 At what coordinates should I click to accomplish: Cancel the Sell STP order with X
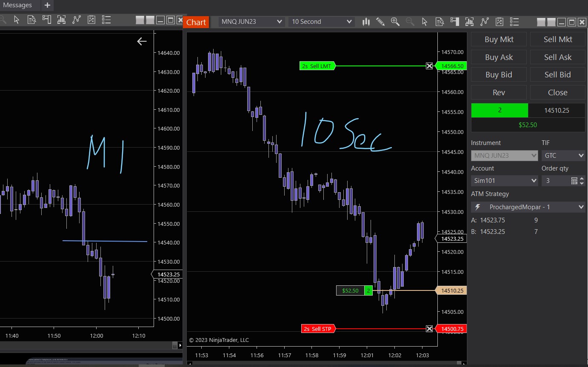[429, 329]
